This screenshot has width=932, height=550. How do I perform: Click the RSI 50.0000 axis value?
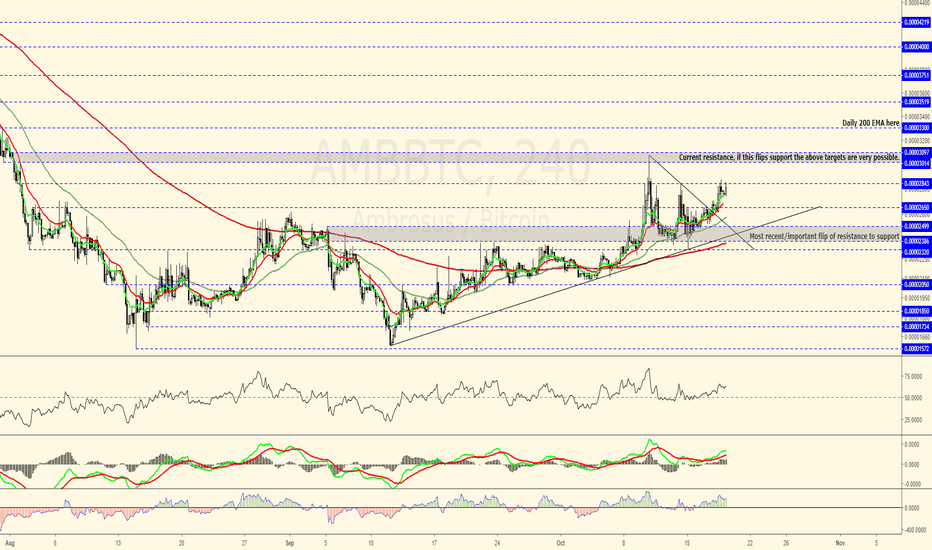coord(912,398)
